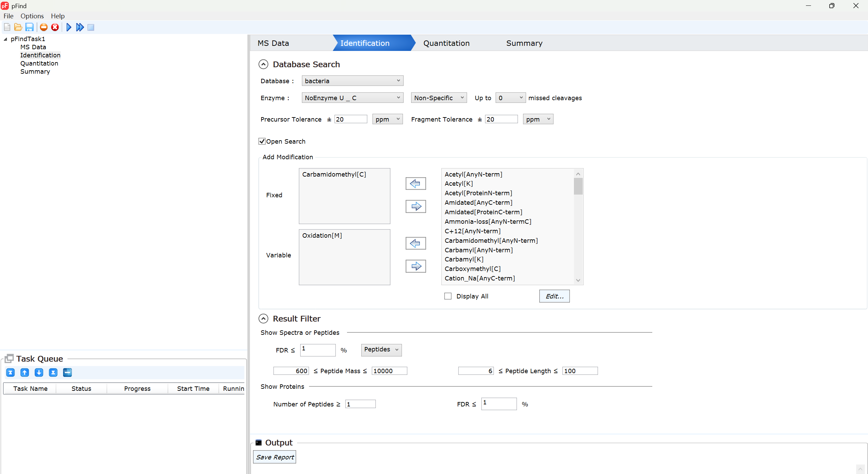
Task: Open the Help menu
Action: pos(58,16)
